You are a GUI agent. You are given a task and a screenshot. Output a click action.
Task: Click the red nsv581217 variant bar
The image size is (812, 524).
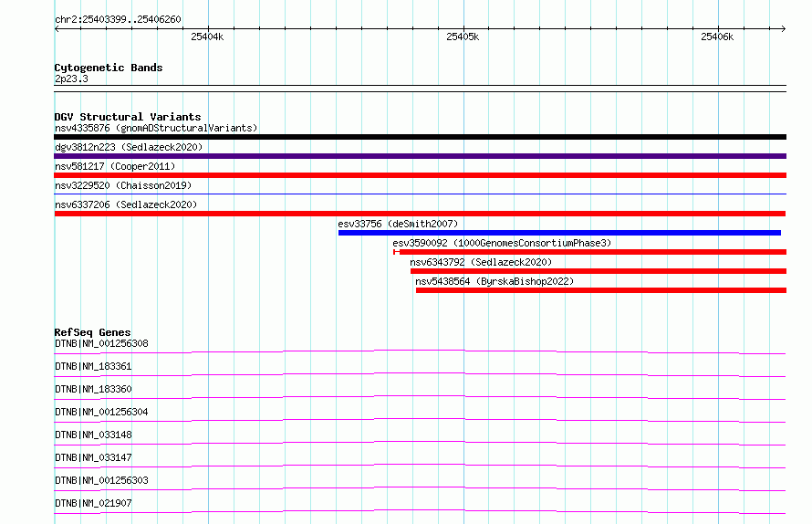pyautogui.click(x=420, y=175)
